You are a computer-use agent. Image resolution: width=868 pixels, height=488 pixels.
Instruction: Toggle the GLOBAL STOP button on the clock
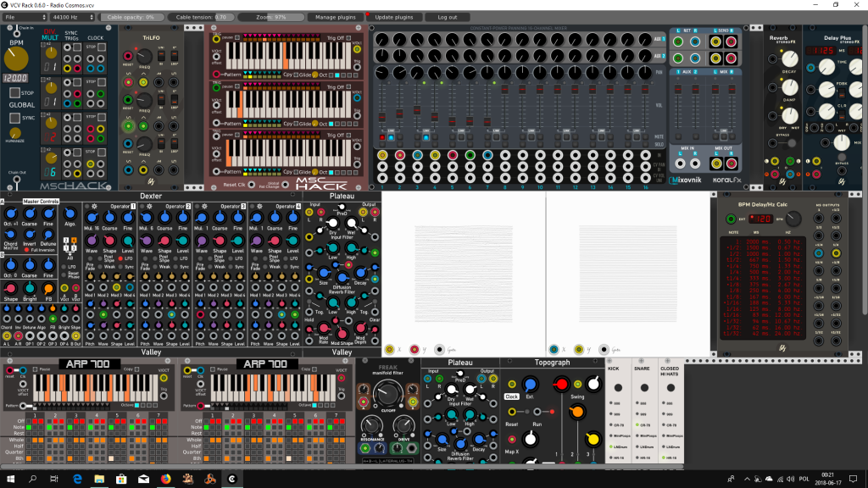[x=14, y=93]
